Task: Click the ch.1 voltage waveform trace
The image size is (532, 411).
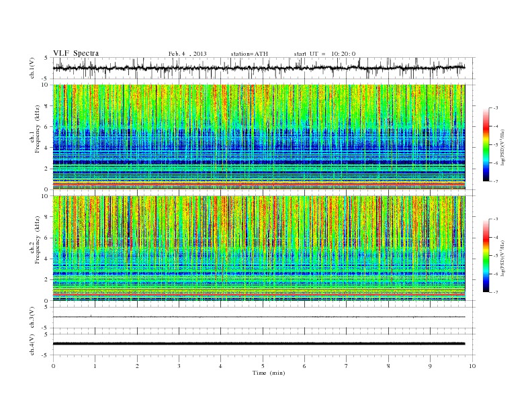Action: (x=259, y=68)
